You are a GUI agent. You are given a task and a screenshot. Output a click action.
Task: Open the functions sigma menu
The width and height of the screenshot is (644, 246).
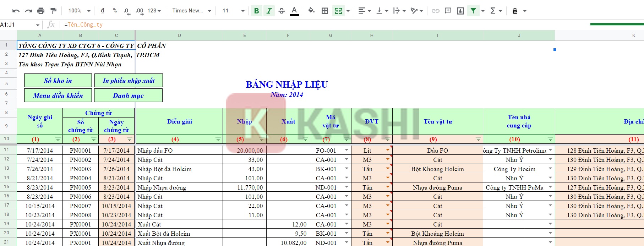point(496,11)
